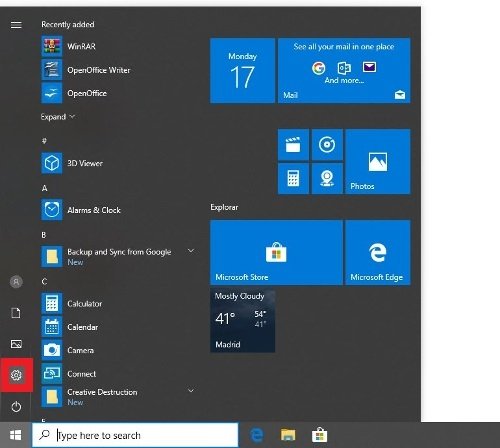The width and height of the screenshot is (500, 448).
Task: Open the Movies & TV clapperboard tile
Action: coord(293,145)
